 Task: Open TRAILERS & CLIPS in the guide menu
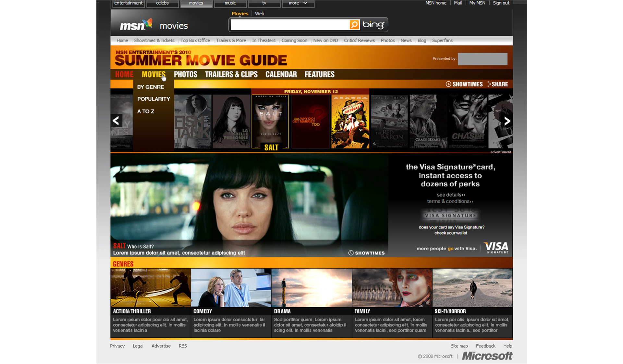(x=231, y=75)
